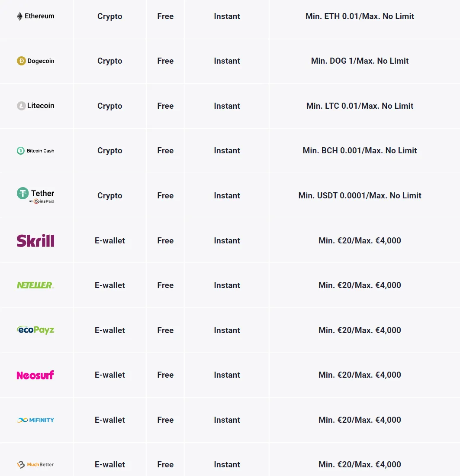Click the Free fee in Bitcoin Cash row

165,151
